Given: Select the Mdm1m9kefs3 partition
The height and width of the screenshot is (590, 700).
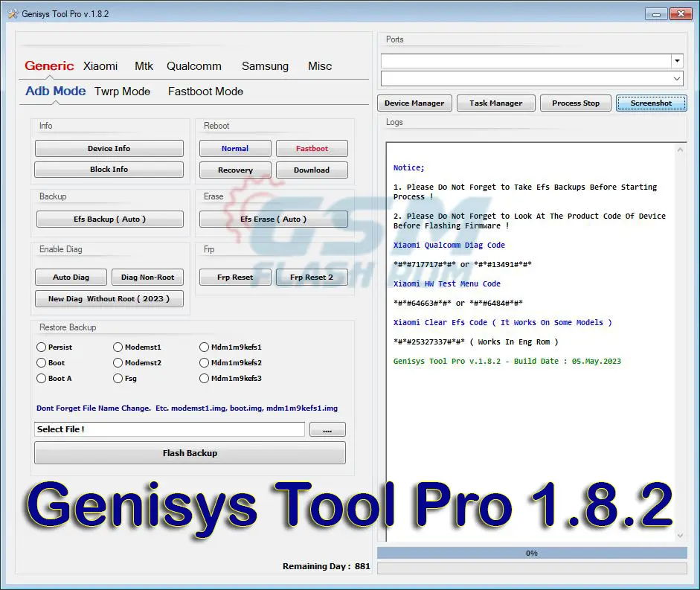Looking at the screenshot, I should pyautogui.click(x=204, y=378).
